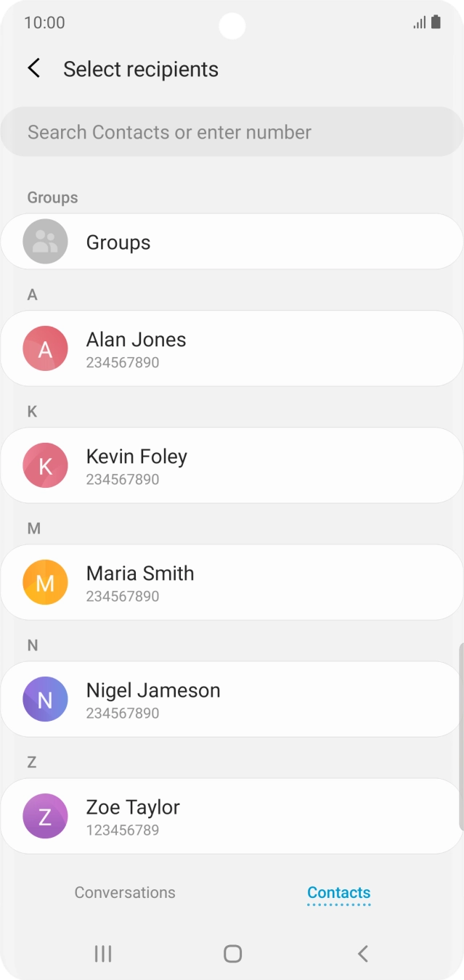Stay on the Contacts tab
The image size is (464, 980).
338,892
